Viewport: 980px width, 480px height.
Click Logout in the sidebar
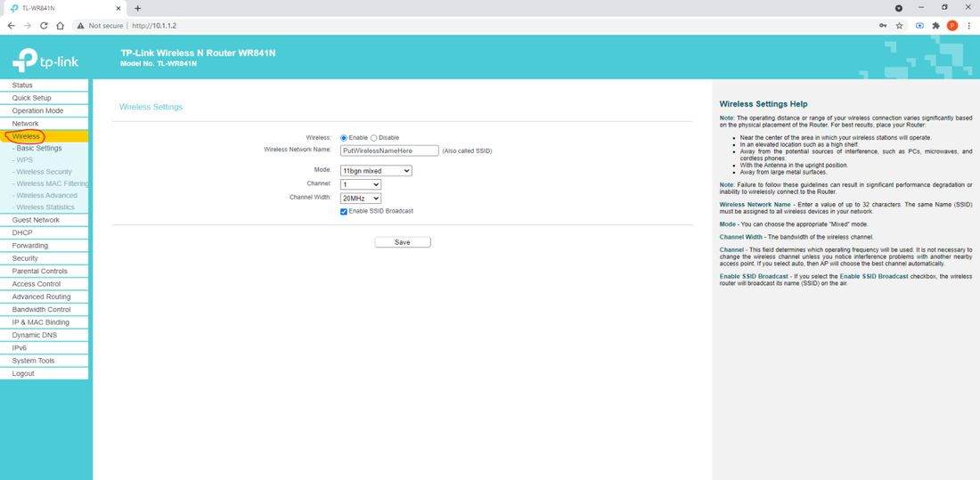[x=44, y=374]
